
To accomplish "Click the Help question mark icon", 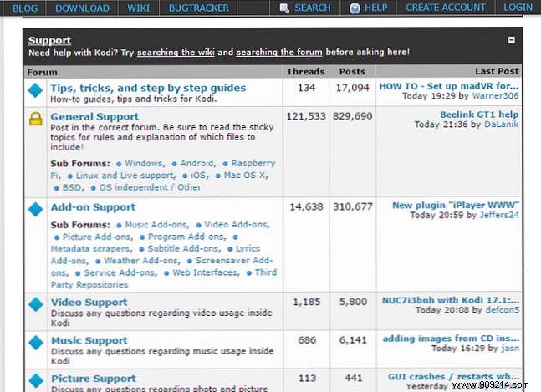I will (x=355, y=8).
